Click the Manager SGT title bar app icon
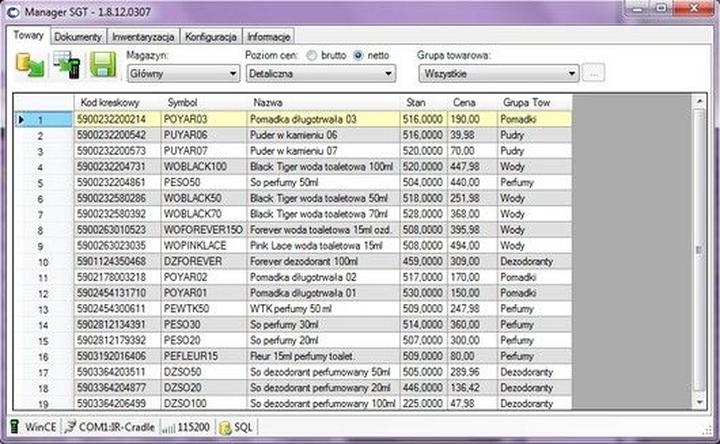This screenshot has height=444, width=720. [15, 11]
